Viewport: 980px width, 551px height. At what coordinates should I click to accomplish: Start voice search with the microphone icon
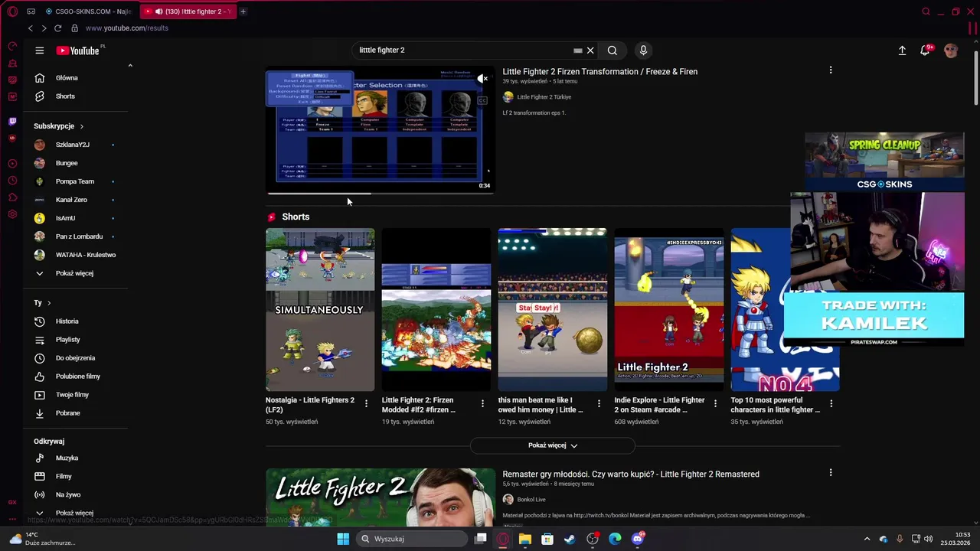643,51
